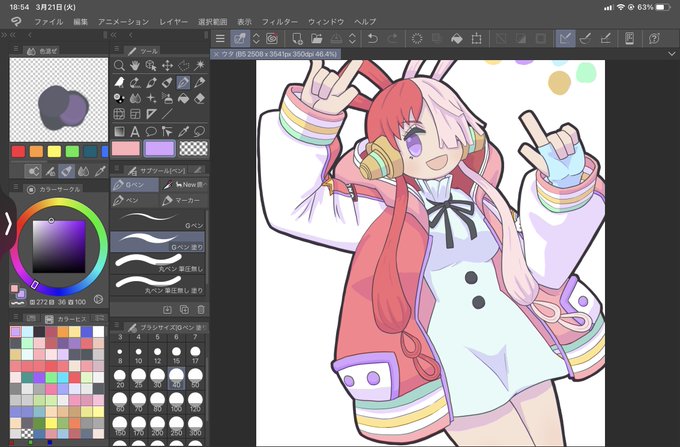Select the Pencil tool
Viewport: 680px width, 447px height.
coord(199,82)
